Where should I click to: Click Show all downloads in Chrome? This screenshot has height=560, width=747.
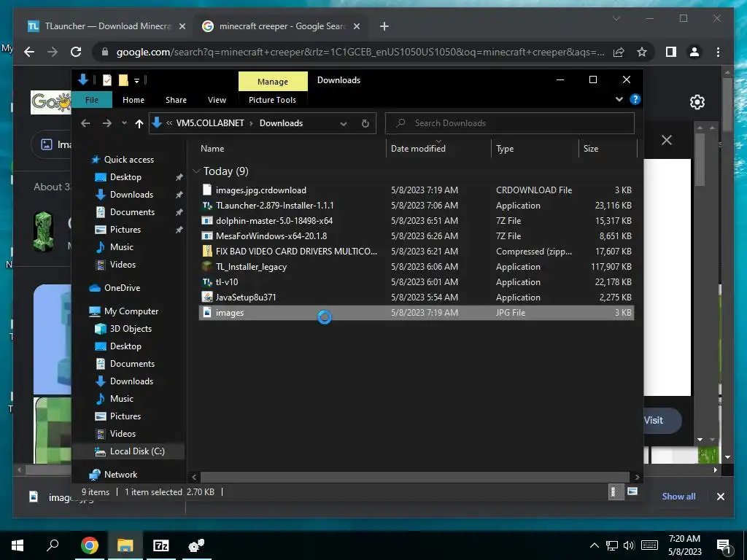click(678, 496)
